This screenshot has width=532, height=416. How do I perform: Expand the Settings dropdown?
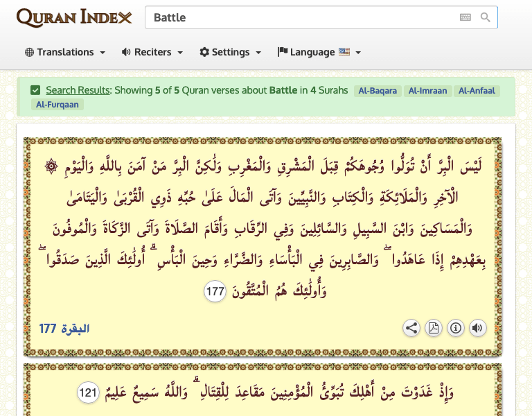[230, 52]
